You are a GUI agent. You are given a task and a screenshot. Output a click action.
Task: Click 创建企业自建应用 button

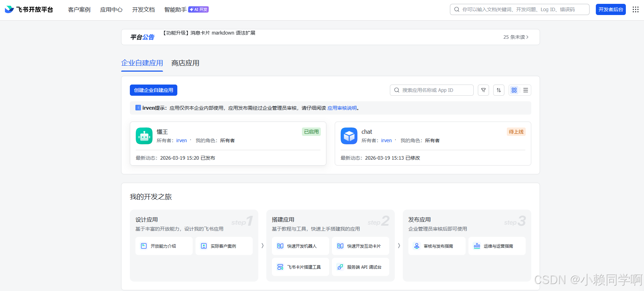click(154, 90)
